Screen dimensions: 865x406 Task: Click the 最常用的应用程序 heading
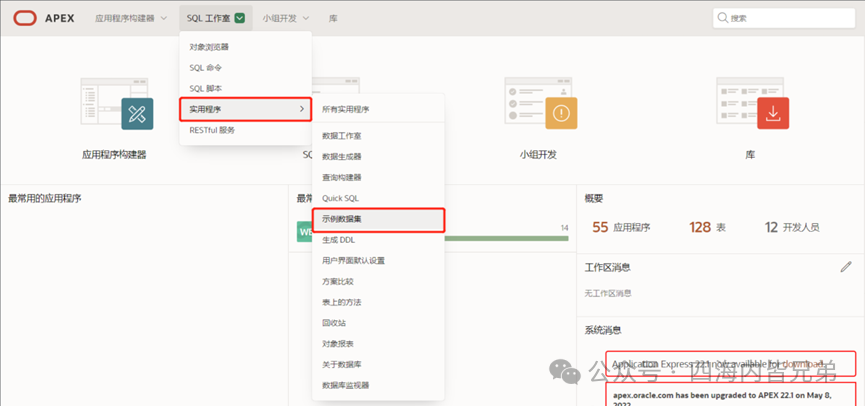tap(45, 199)
